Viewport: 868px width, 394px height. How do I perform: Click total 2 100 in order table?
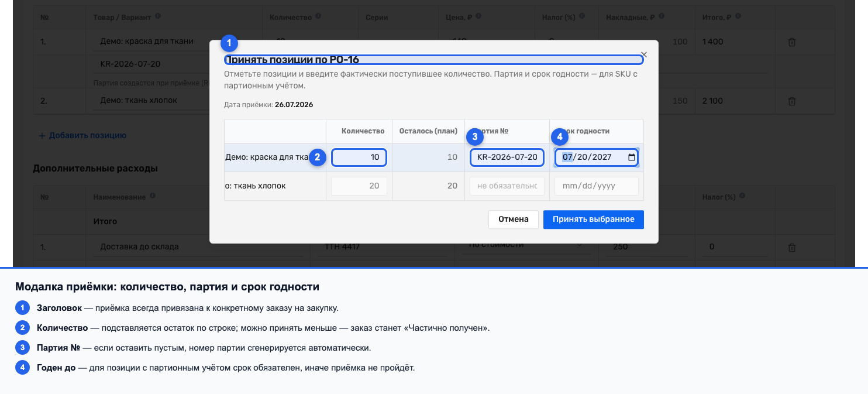[712, 101]
